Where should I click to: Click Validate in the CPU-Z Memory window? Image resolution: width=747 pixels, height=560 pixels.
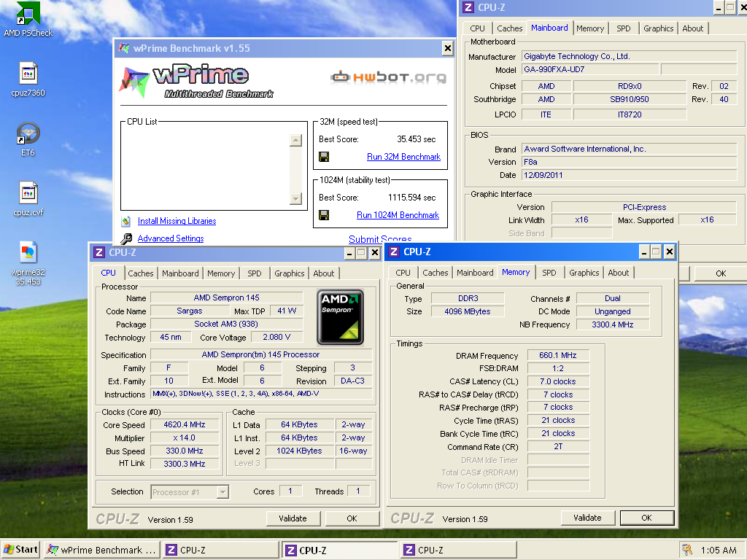[587, 518]
